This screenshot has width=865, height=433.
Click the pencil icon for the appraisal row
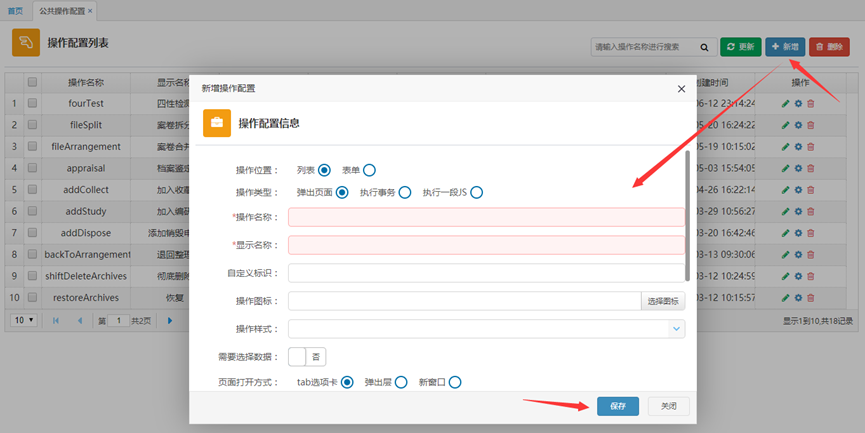786,168
